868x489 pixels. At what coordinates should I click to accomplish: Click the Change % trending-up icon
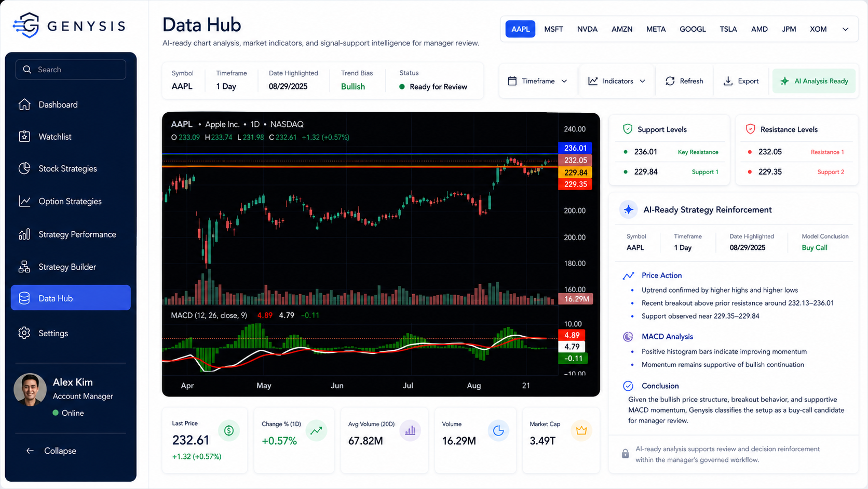click(316, 430)
